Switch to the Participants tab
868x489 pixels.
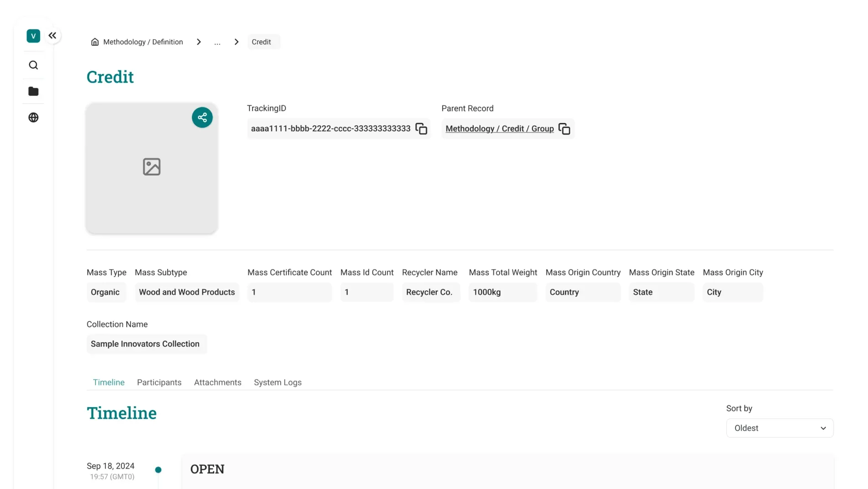(x=159, y=383)
